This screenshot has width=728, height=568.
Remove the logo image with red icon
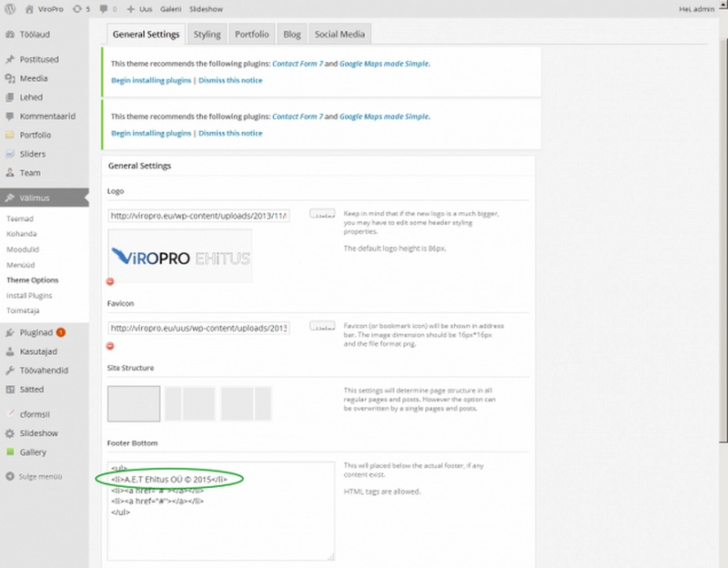(111, 281)
